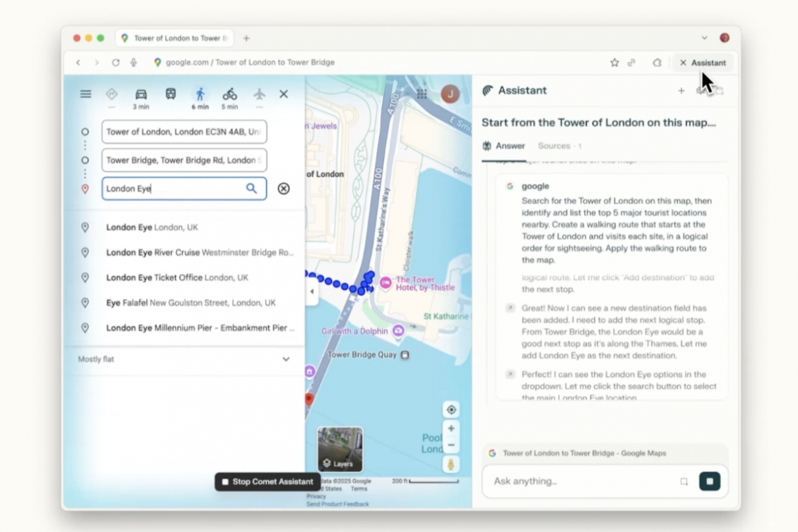Image resolution: width=798 pixels, height=532 pixels.
Task: Zoom in on the map
Action: pos(452,429)
